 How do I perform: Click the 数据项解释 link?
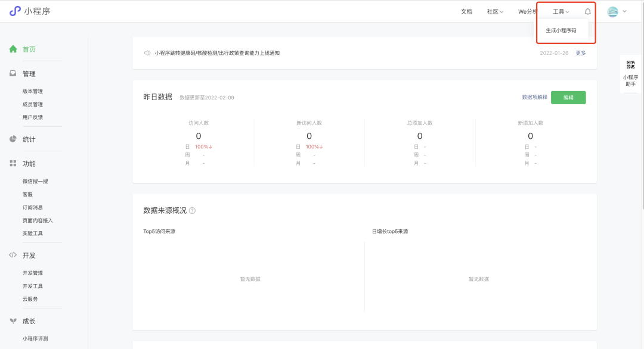point(534,98)
